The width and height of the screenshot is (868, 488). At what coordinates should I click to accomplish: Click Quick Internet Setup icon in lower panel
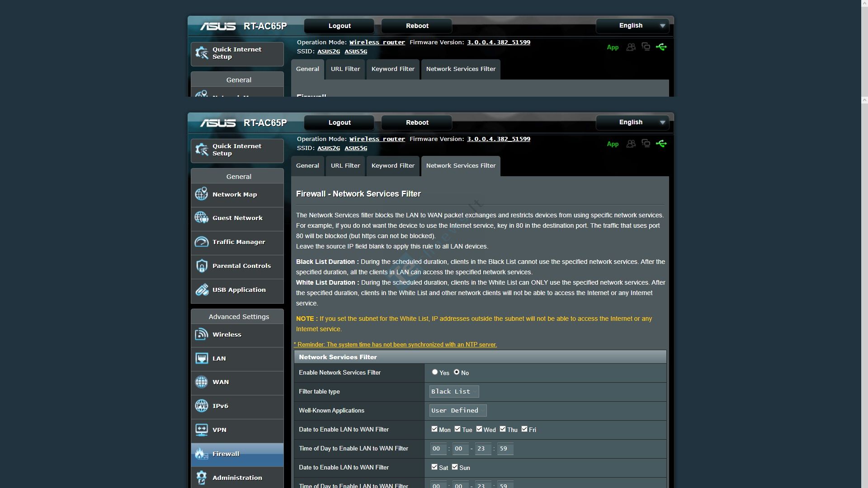coord(202,150)
